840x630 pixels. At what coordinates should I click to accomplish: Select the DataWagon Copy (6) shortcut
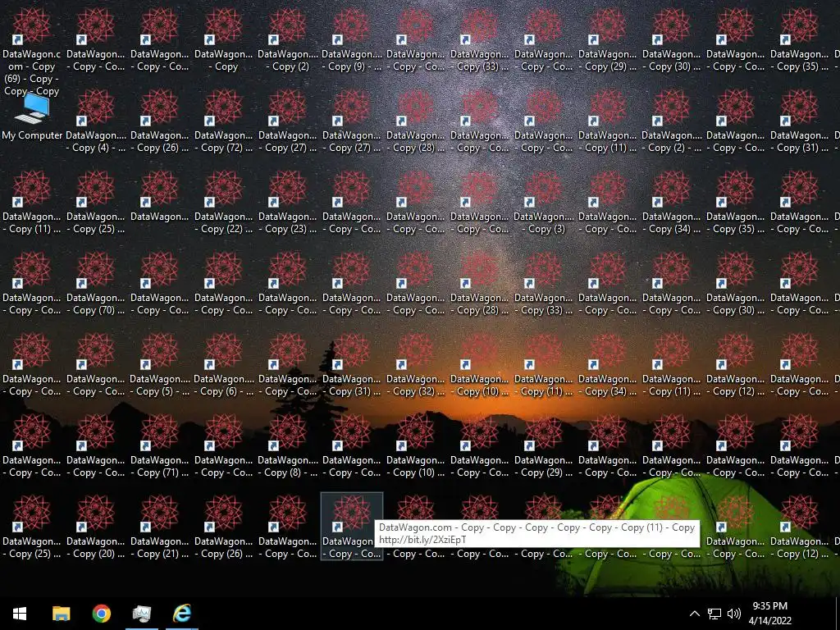point(223,365)
